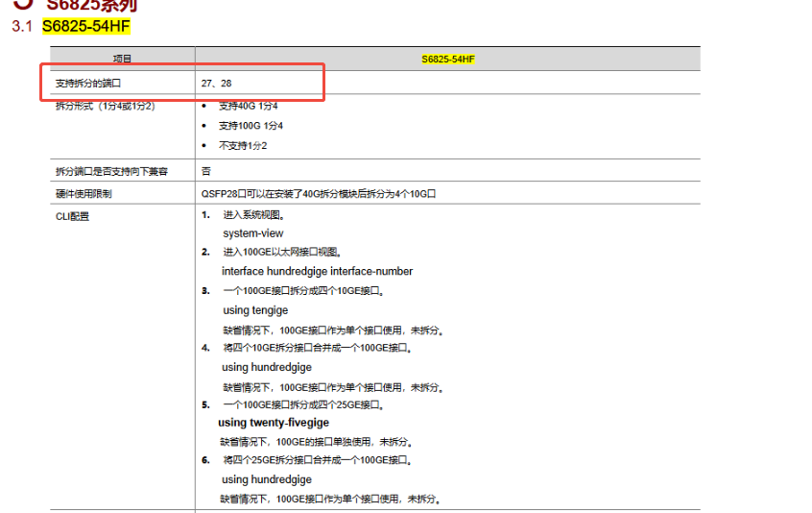Select the section number 3.1
Viewport: 812px width, 513px height.
click(22, 26)
